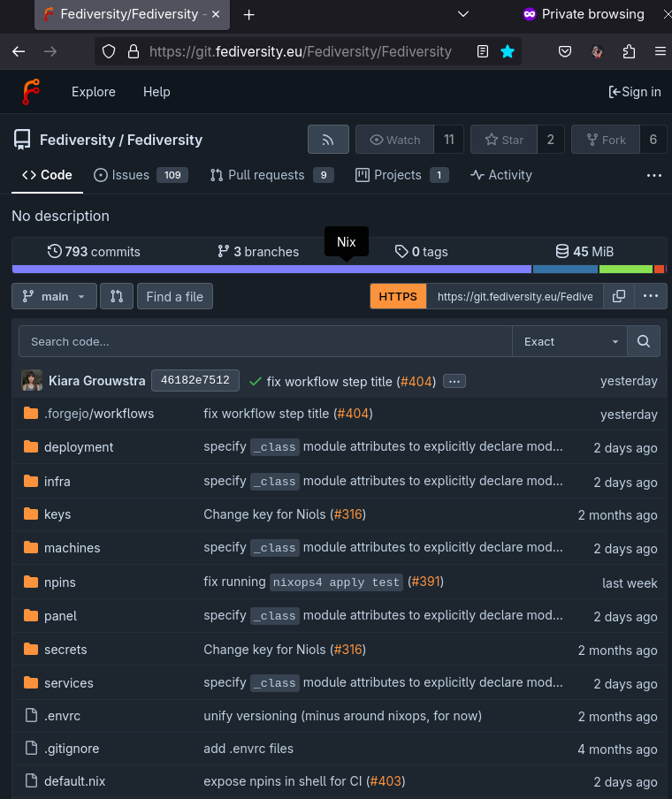The image size is (672, 799).
Task: Click the browser back arrow
Action: coord(19,51)
